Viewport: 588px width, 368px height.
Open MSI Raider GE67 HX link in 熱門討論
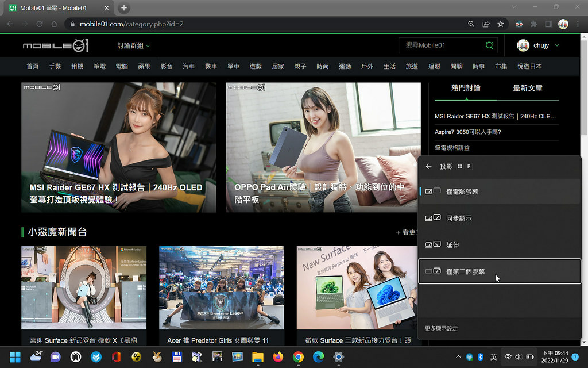pyautogui.click(x=496, y=116)
